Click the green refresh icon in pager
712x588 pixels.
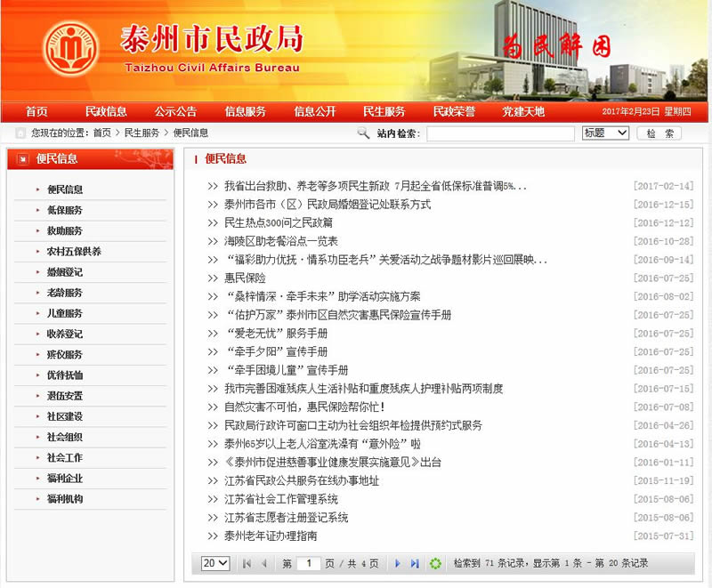tap(435, 563)
